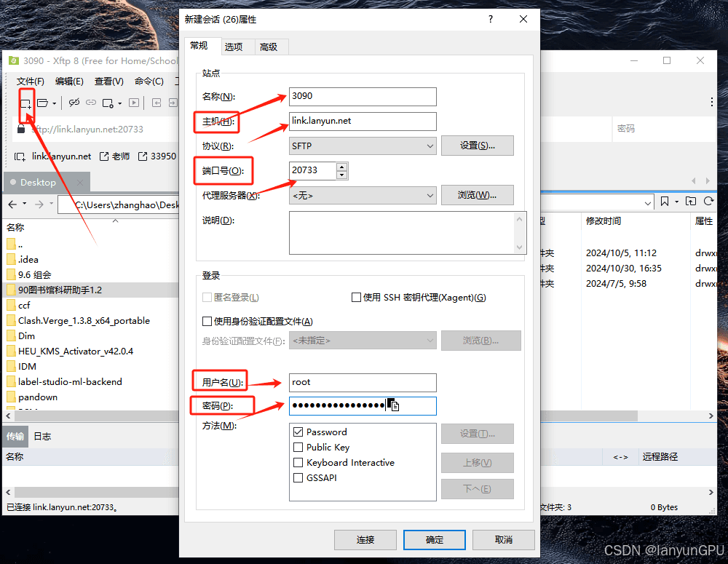Click the 连接 connect button

365,539
